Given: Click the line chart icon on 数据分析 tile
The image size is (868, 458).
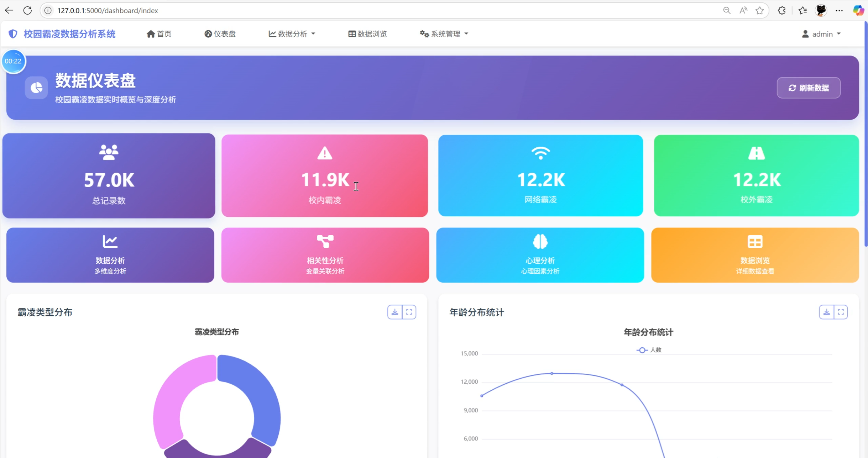Looking at the screenshot, I should [110, 241].
